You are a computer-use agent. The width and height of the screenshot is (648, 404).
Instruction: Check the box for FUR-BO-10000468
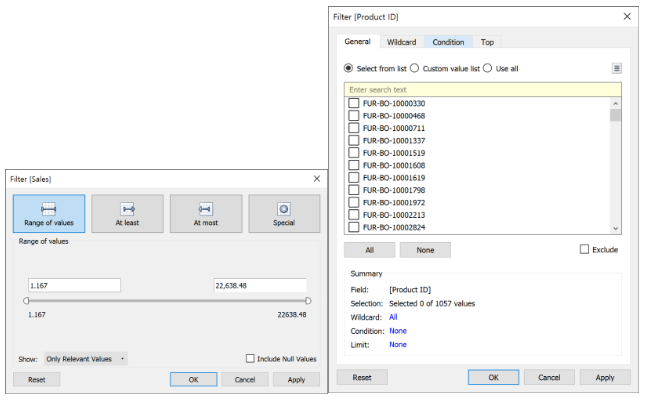coord(354,115)
